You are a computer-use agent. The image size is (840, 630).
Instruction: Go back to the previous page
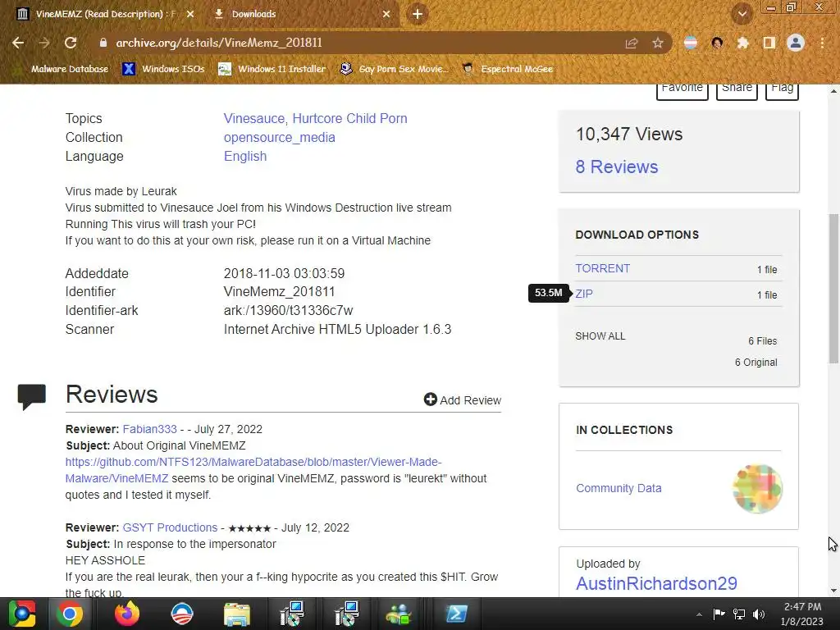[x=18, y=43]
